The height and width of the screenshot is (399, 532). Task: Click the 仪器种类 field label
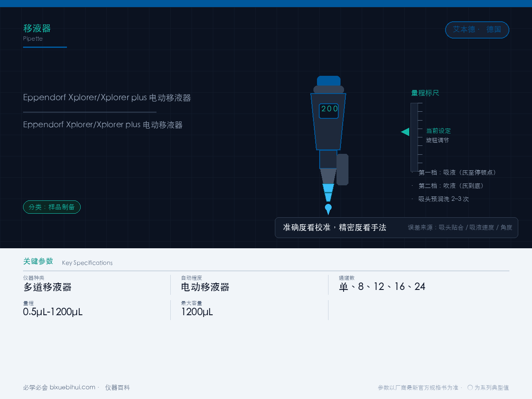click(x=34, y=278)
